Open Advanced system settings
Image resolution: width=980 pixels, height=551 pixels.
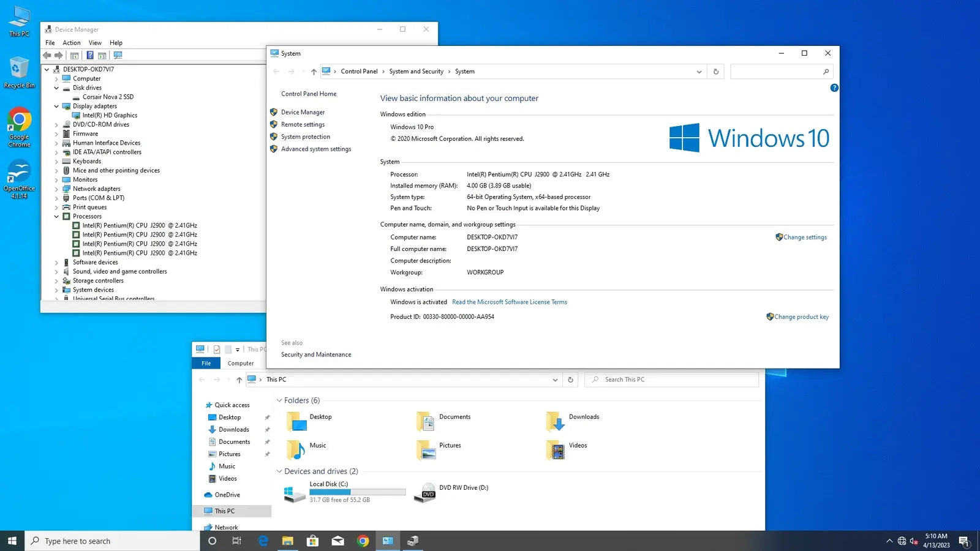point(315,149)
